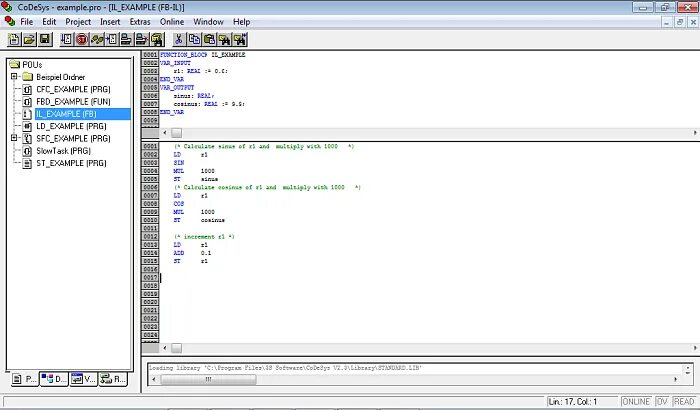The image size is (700, 410).
Task: Click the Cut scissors icon
Action: [179, 40]
